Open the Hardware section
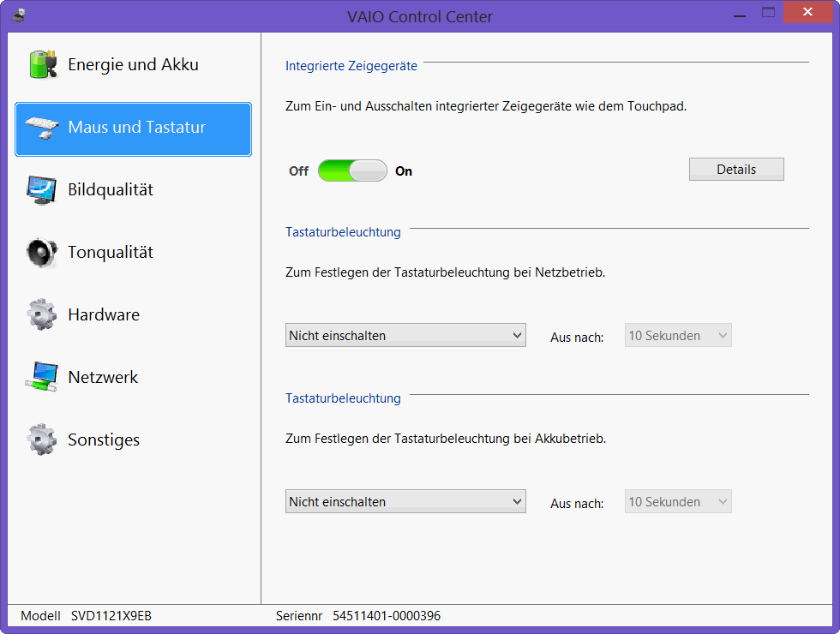Image resolution: width=840 pixels, height=634 pixels. (133, 315)
